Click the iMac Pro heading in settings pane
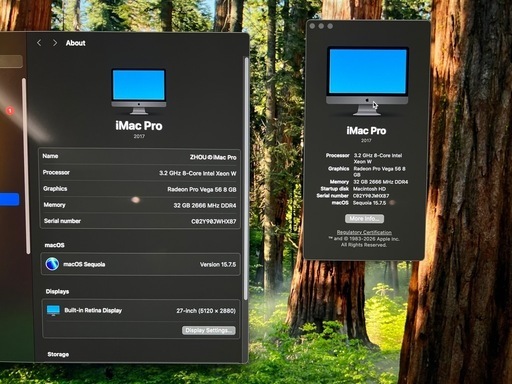This screenshot has height=384, width=512. coord(139,126)
